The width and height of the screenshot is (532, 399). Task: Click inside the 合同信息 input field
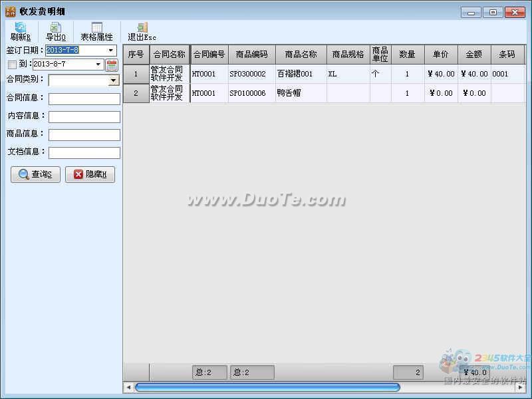tap(84, 99)
